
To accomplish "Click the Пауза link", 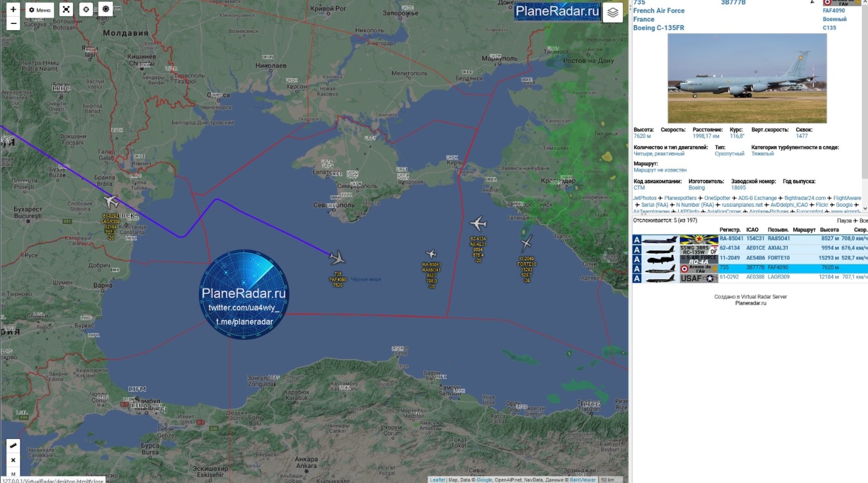I will [x=845, y=221].
